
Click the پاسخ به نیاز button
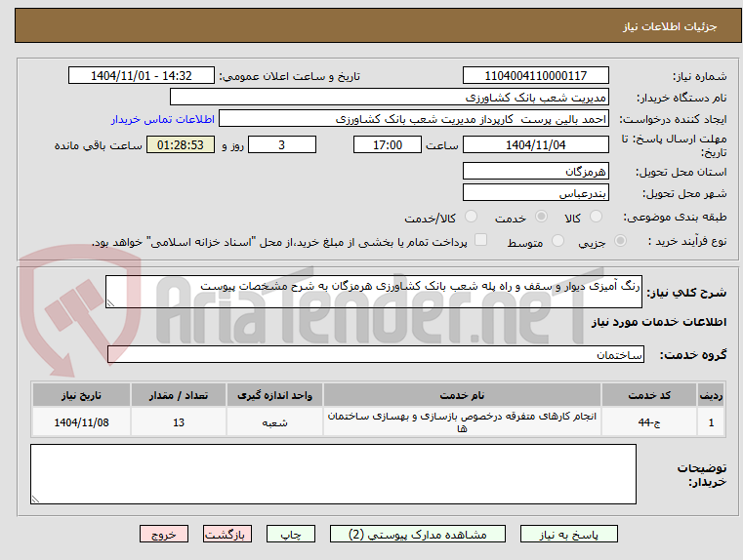[569, 534]
